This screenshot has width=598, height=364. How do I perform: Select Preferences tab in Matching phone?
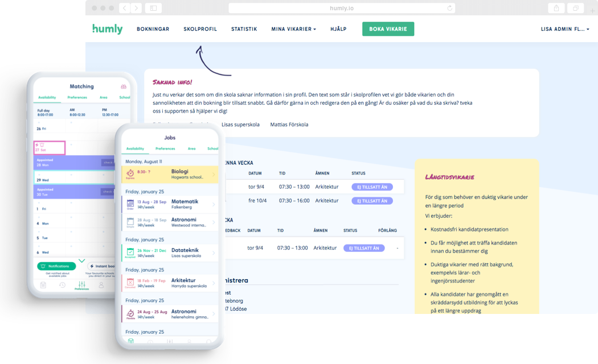pos(77,97)
